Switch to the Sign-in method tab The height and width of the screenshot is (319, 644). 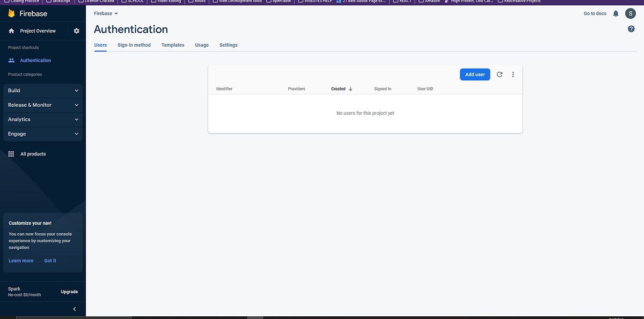pos(134,45)
